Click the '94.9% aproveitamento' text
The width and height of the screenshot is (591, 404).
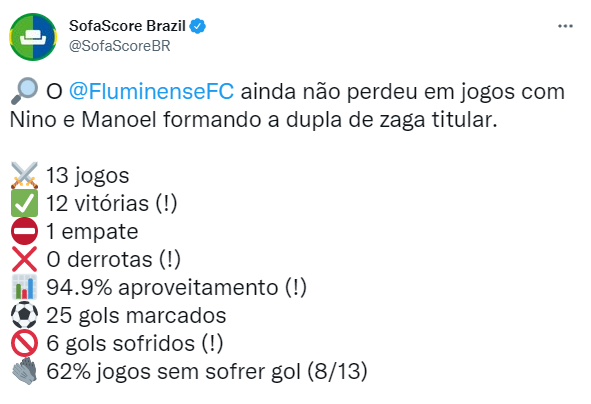(x=162, y=288)
